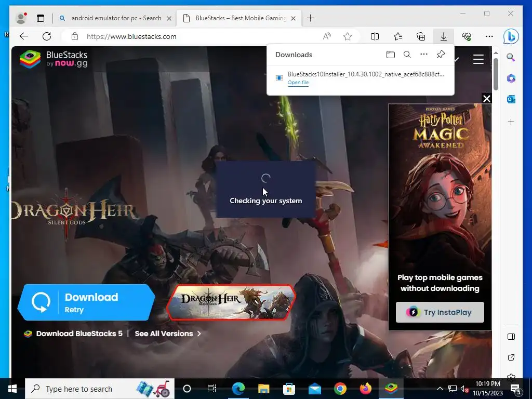
Task: Click the sidebar Search icon
Action: click(x=511, y=57)
